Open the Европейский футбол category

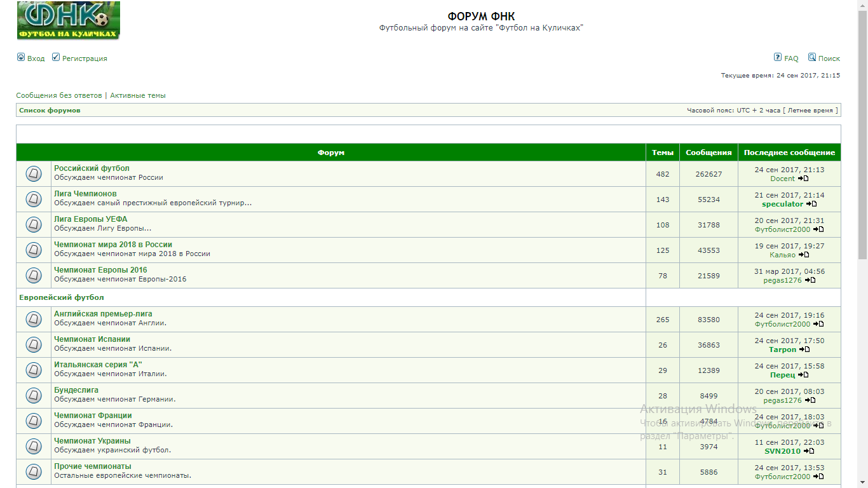point(62,297)
